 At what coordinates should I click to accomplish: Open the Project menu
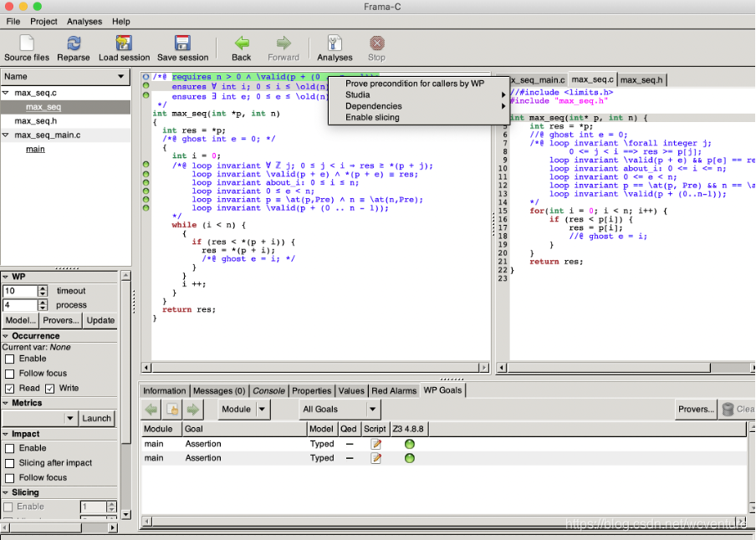click(x=43, y=21)
